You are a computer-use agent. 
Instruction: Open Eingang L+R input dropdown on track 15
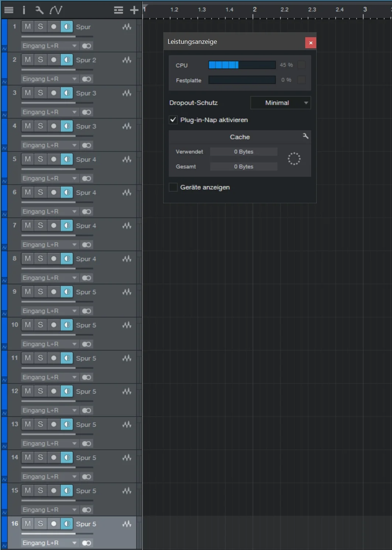[50, 510]
